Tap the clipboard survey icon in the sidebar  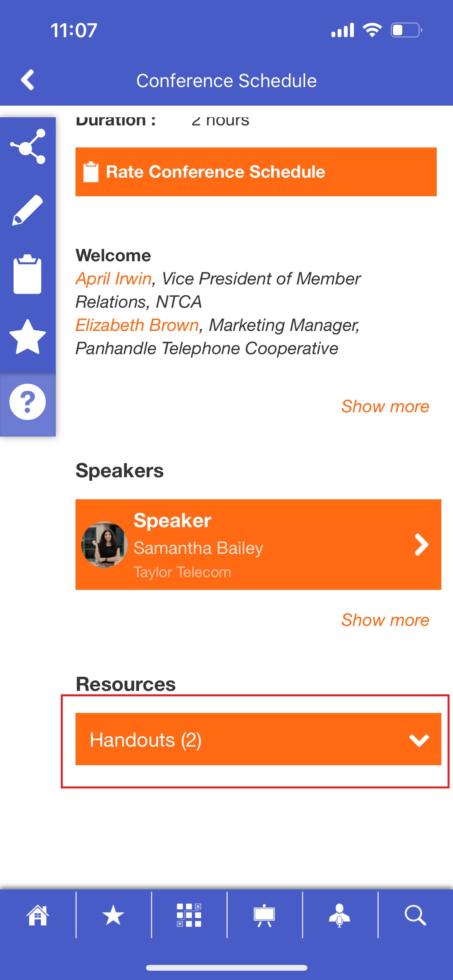click(27, 274)
